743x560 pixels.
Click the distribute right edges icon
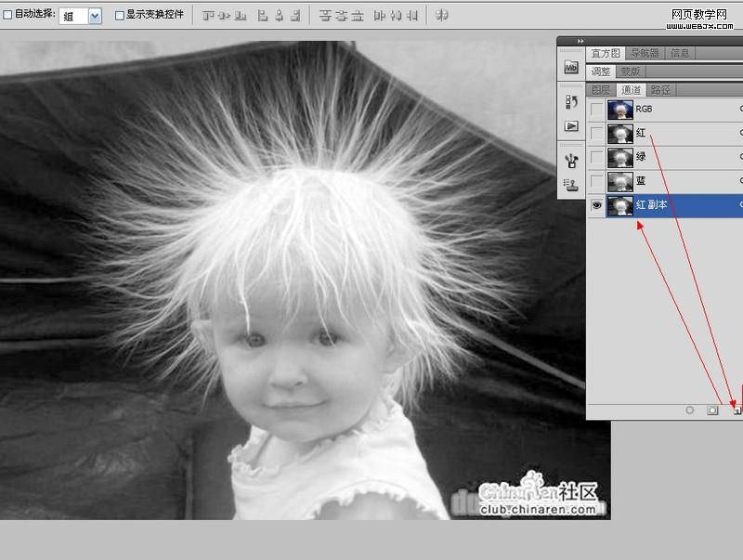coord(412,16)
